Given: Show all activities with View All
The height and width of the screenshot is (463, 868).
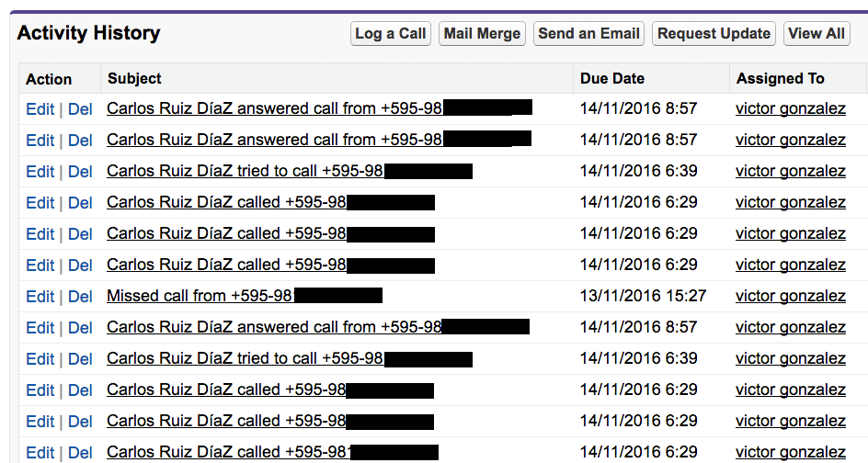Looking at the screenshot, I should click(x=817, y=34).
